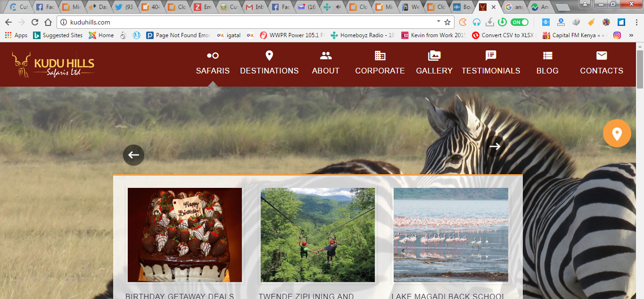Reload the current page

coord(35,22)
